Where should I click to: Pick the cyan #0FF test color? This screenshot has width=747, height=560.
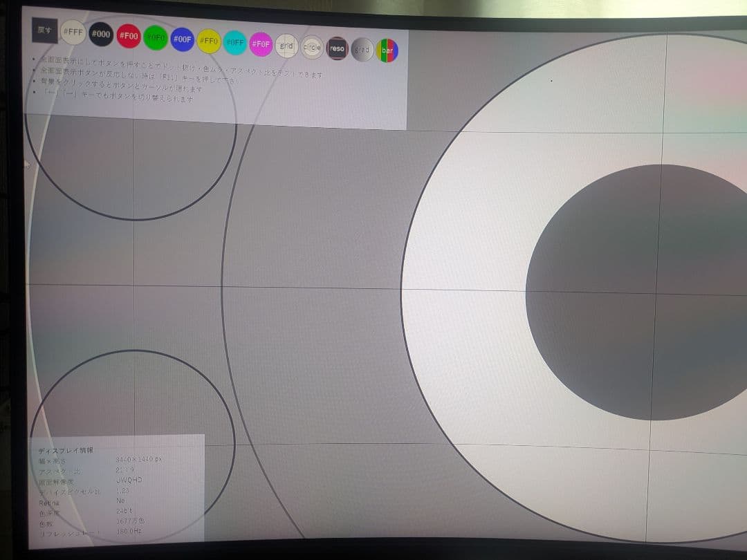click(235, 43)
